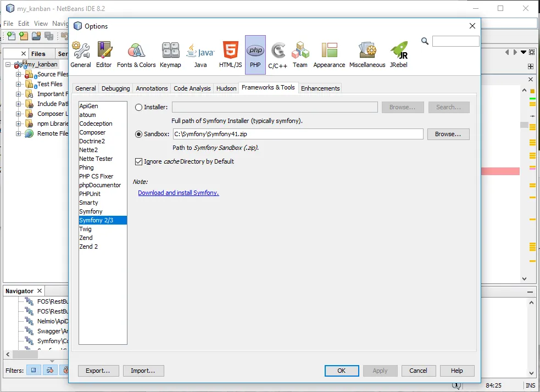Open the Editor options category
The image size is (540, 392).
click(x=104, y=55)
